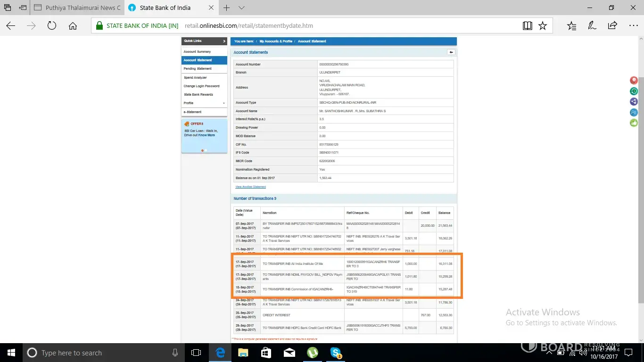
Task: Click the green thumbs-up floating icon
Action: (634, 123)
